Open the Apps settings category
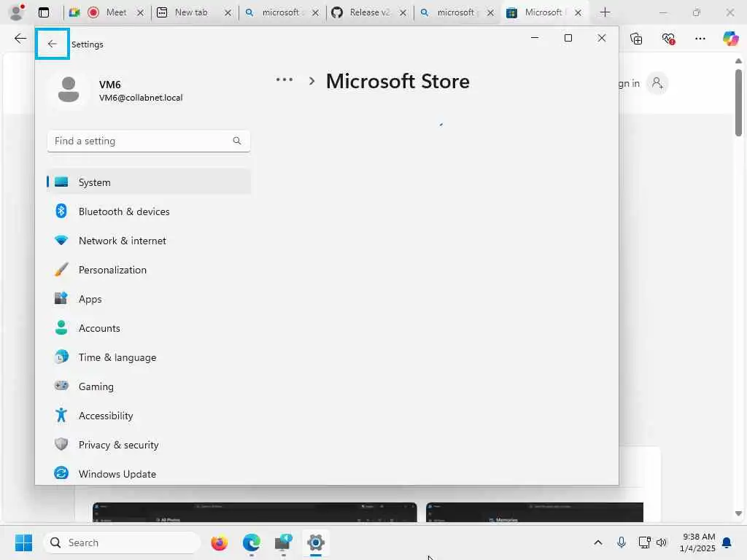This screenshot has height=560, width=747. [149, 299]
